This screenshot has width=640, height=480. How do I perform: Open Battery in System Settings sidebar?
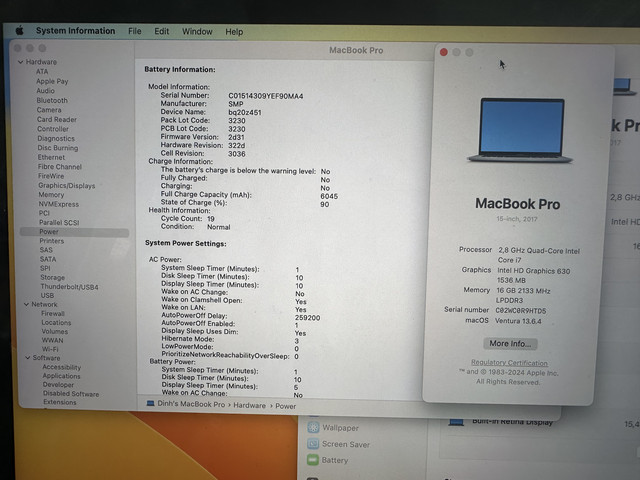click(x=334, y=460)
